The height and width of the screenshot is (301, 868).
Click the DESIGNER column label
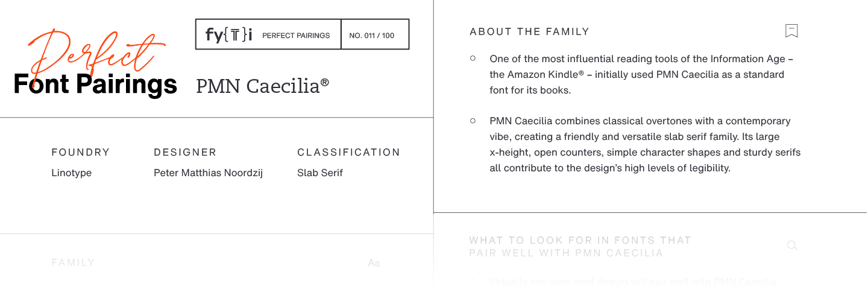point(185,152)
